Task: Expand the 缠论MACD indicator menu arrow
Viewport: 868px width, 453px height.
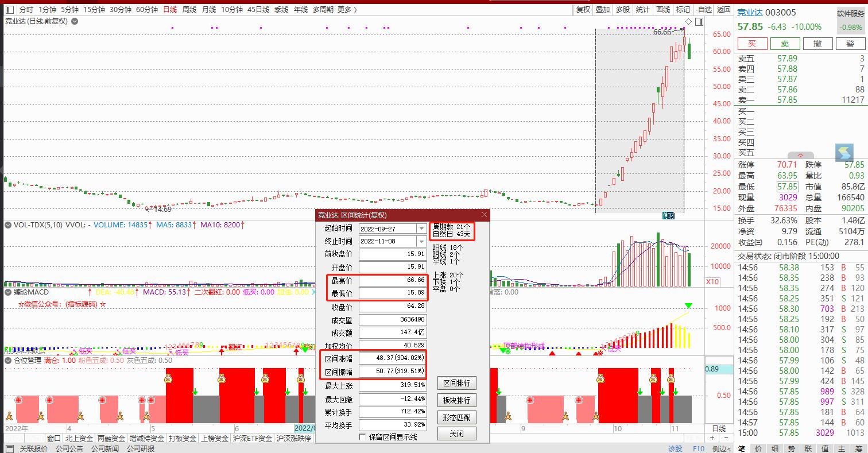Action: point(8,292)
